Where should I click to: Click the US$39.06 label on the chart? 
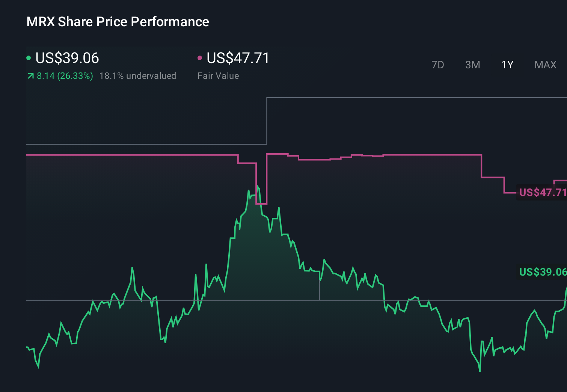click(x=542, y=272)
